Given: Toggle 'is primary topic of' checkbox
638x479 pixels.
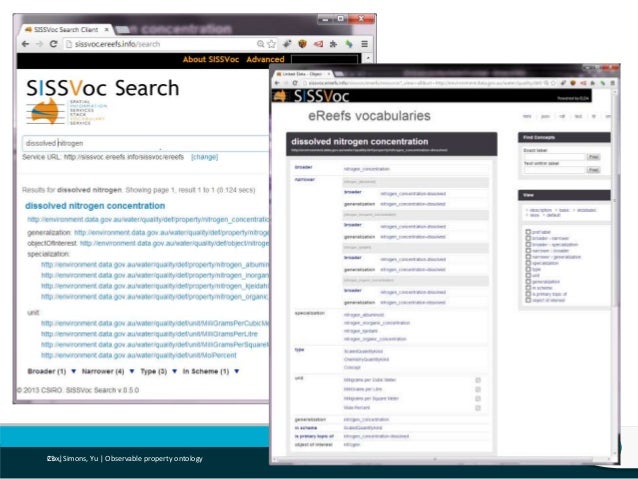Looking at the screenshot, I should pos(528,294).
